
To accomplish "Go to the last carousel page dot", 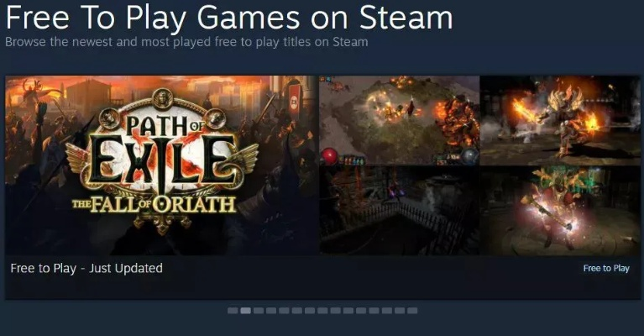I will tap(412, 311).
